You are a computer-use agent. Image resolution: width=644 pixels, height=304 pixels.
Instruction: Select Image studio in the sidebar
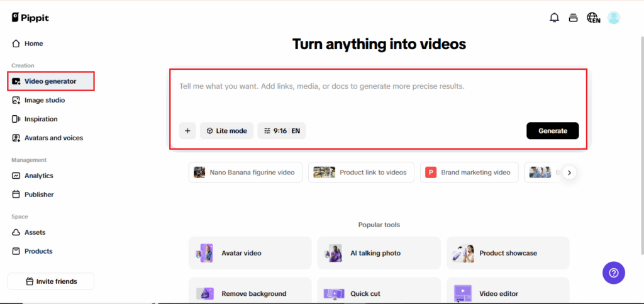[x=44, y=100]
